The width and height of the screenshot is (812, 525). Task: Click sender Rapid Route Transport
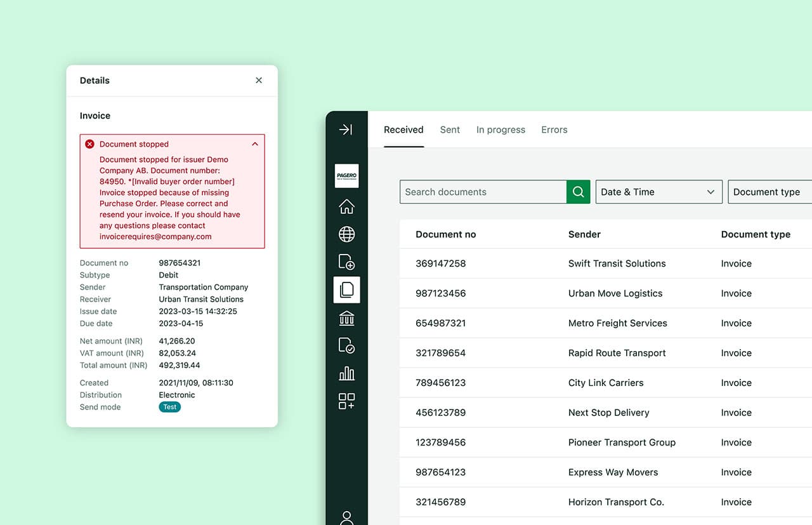coord(617,353)
